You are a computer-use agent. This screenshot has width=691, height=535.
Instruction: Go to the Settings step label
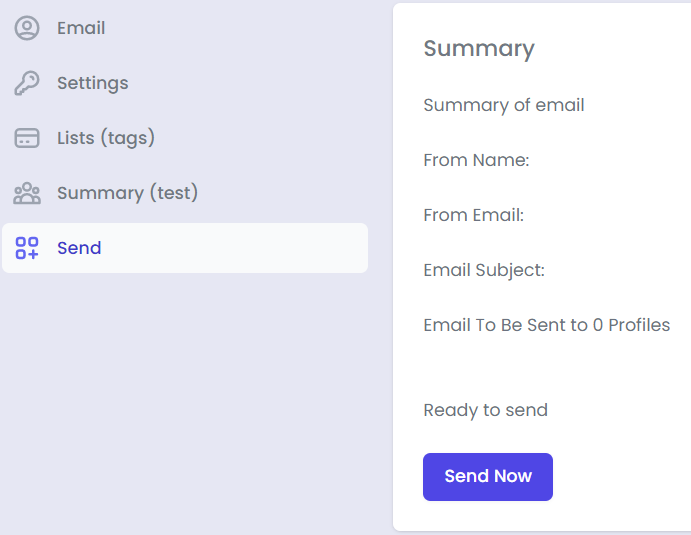click(92, 83)
